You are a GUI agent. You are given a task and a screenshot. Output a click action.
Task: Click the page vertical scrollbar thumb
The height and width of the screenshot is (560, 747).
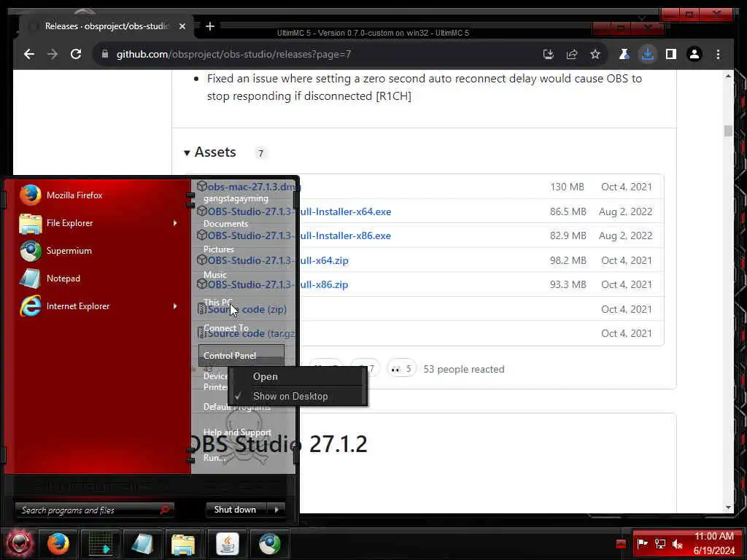(728, 131)
